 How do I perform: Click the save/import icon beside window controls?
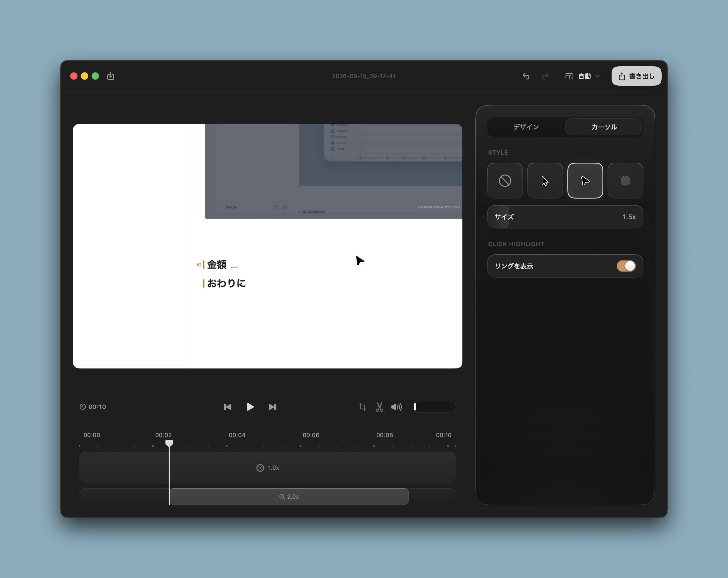111,76
